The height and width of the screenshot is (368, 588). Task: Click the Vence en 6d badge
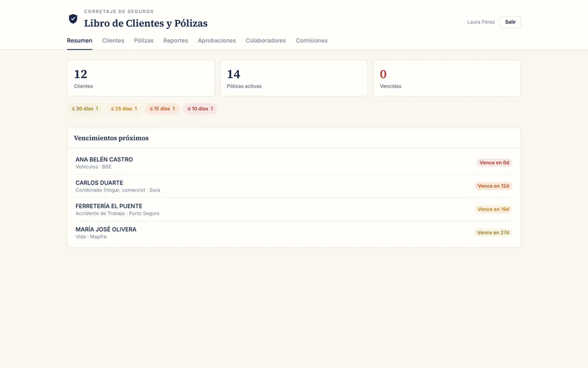click(x=494, y=163)
